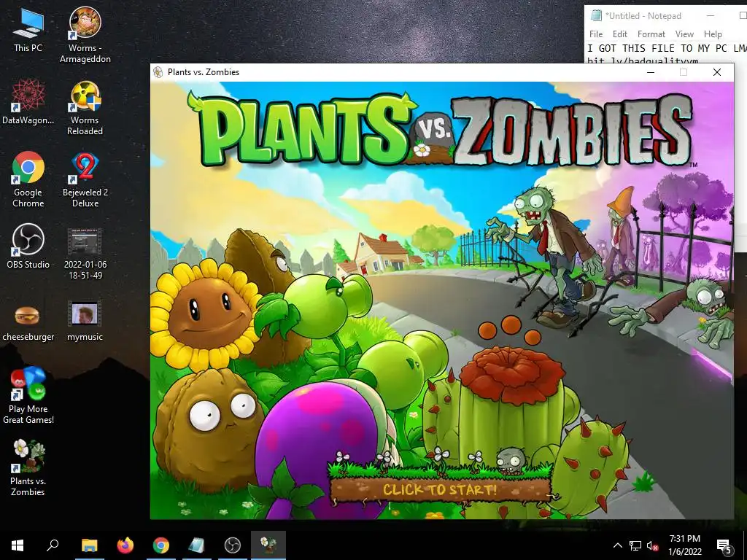Select Worms Reloaded desktop shortcut

(x=85, y=108)
